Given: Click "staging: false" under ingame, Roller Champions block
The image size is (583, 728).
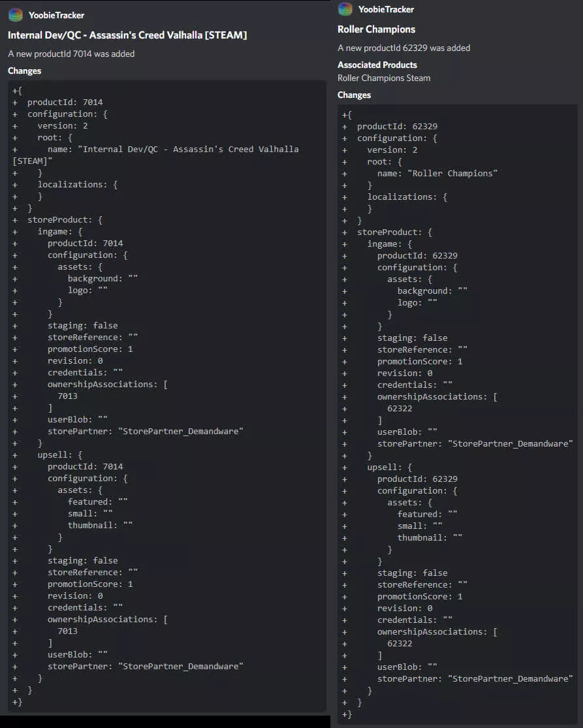Looking at the screenshot, I should click(x=412, y=338).
